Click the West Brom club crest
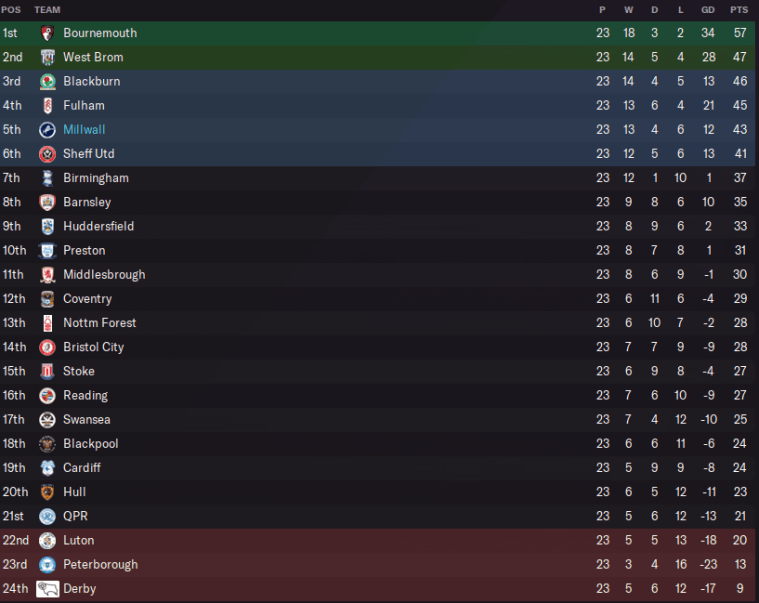The height and width of the screenshot is (603, 759). tap(47, 57)
